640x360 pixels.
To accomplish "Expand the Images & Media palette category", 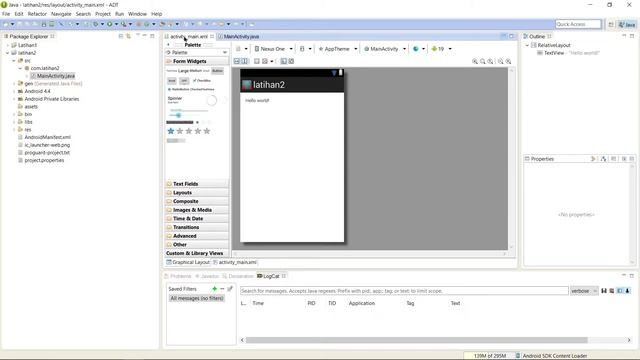I will point(197,210).
